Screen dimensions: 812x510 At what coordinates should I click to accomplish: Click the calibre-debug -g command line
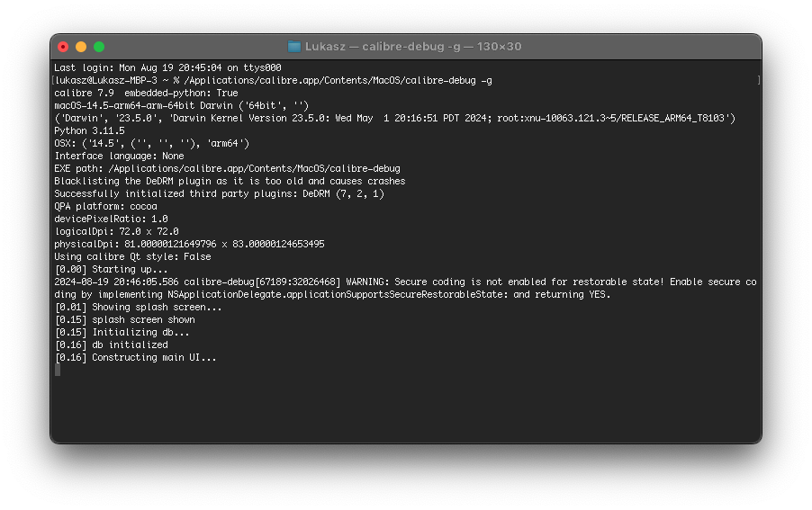tap(274, 80)
